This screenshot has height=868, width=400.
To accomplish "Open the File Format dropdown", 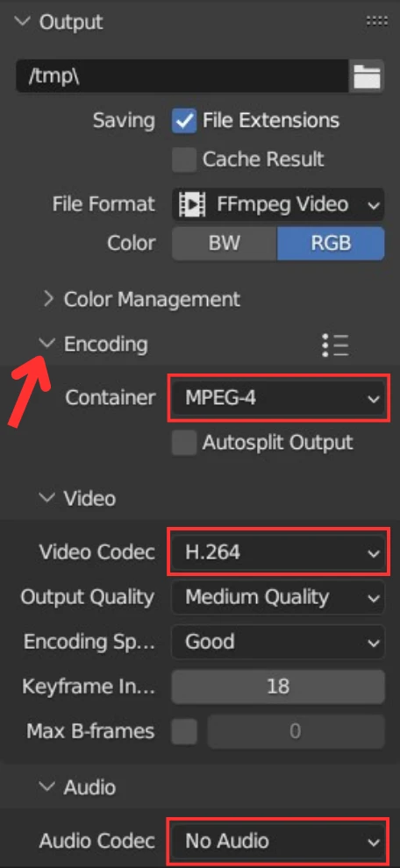I will tap(278, 204).
